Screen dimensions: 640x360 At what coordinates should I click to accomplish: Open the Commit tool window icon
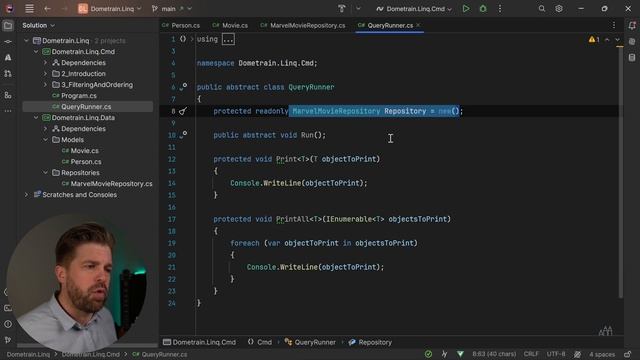pos(8,42)
